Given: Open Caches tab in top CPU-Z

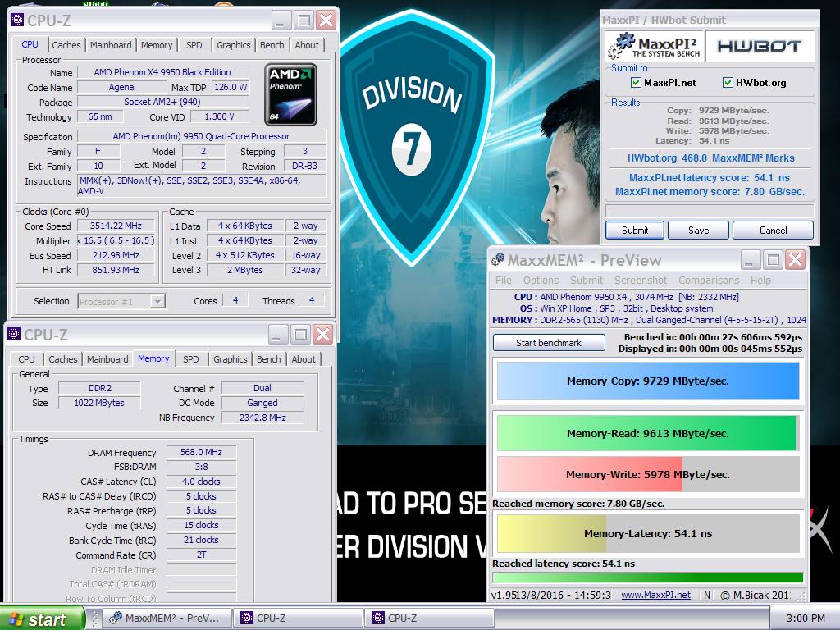Looking at the screenshot, I should point(66,45).
